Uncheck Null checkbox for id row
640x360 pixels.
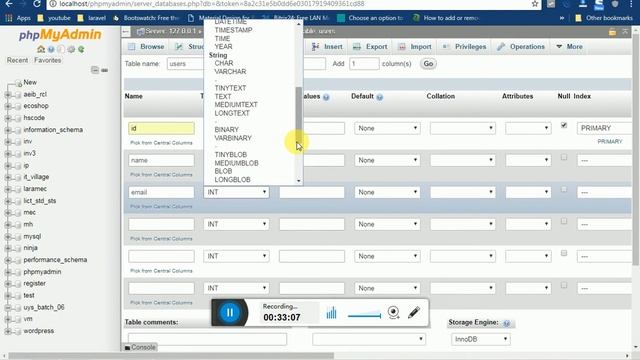pos(564,125)
